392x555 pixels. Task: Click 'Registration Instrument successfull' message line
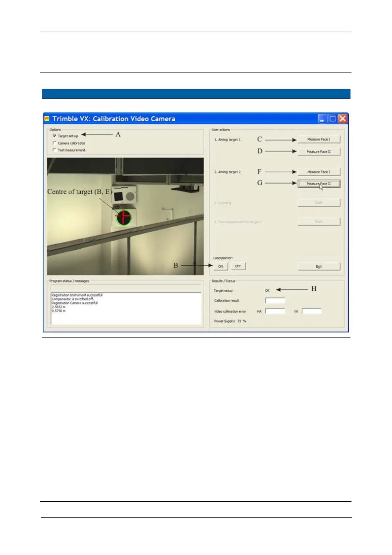coord(77,295)
